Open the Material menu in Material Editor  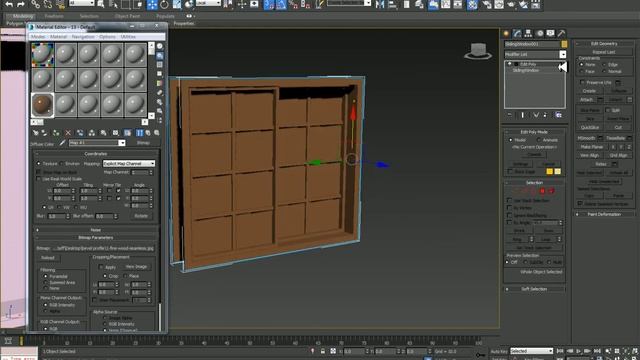point(58,37)
